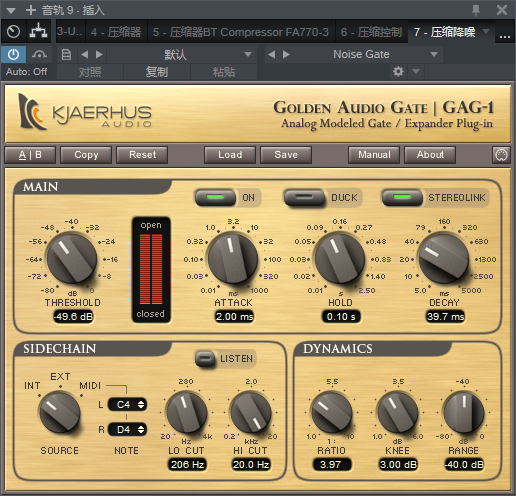Click the clock-style dial icon
The image size is (516, 496).
(x=13, y=32)
